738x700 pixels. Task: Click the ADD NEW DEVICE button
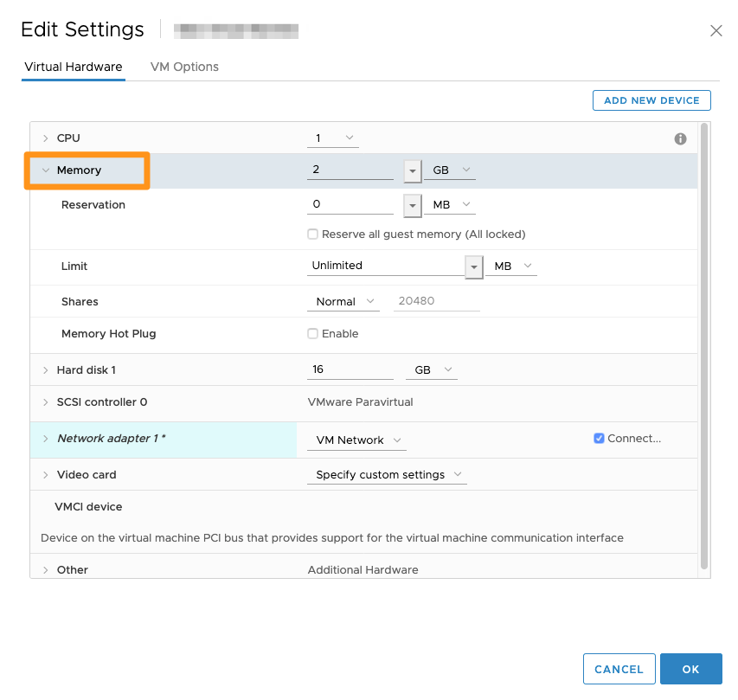tap(651, 100)
